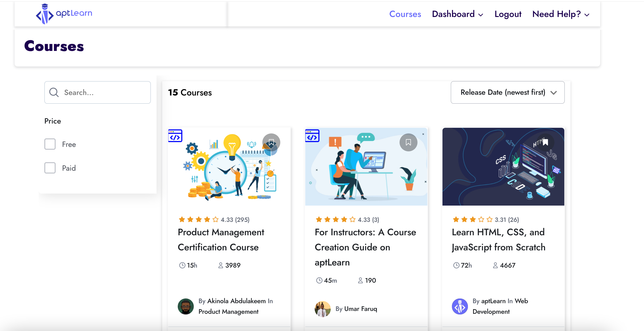Click the '3.31 (26)' rating text
This screenshot has height=331, width=644.
[x=507, y=219]
